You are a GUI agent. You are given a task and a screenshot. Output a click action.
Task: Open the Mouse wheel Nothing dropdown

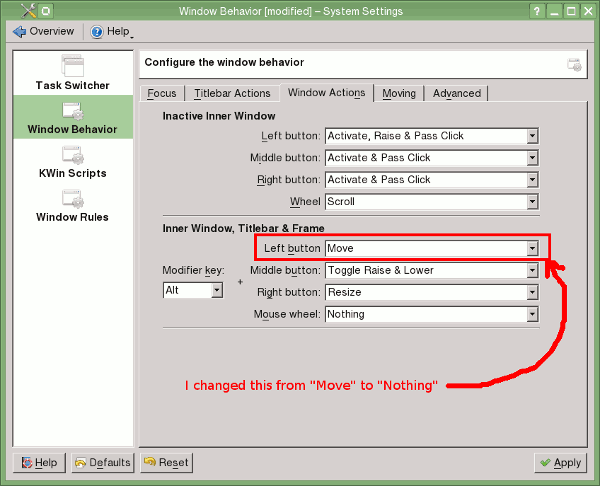point(432,314)
